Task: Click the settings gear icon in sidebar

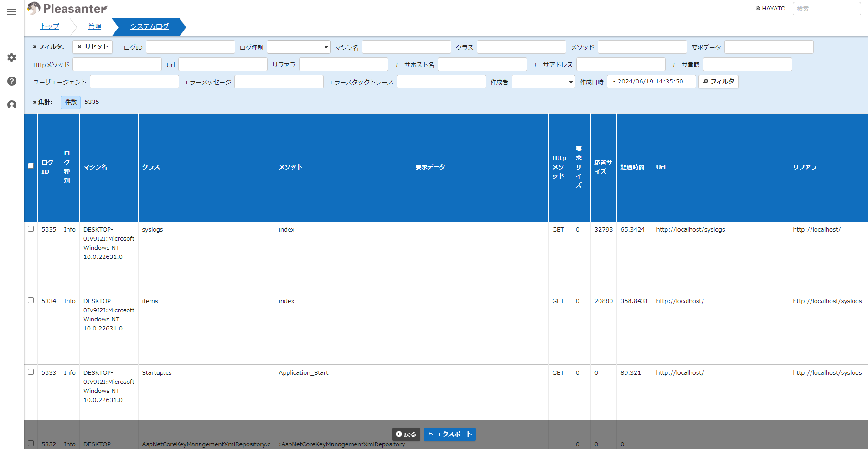Action: tap(12, 57)
